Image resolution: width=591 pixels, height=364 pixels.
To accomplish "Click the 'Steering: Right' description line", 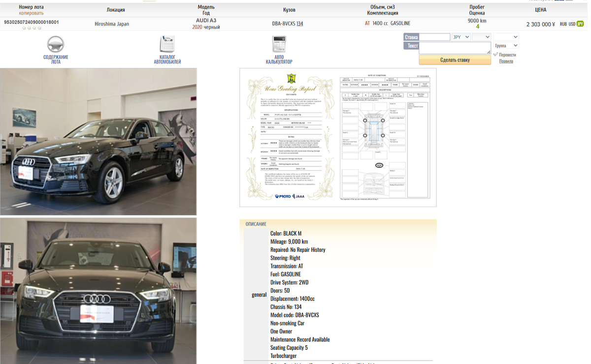I will pos(285,258).
